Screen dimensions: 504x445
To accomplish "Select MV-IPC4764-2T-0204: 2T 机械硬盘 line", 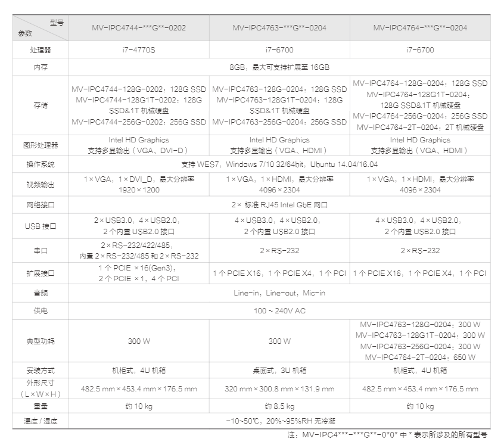I will (x=420, y=127).
